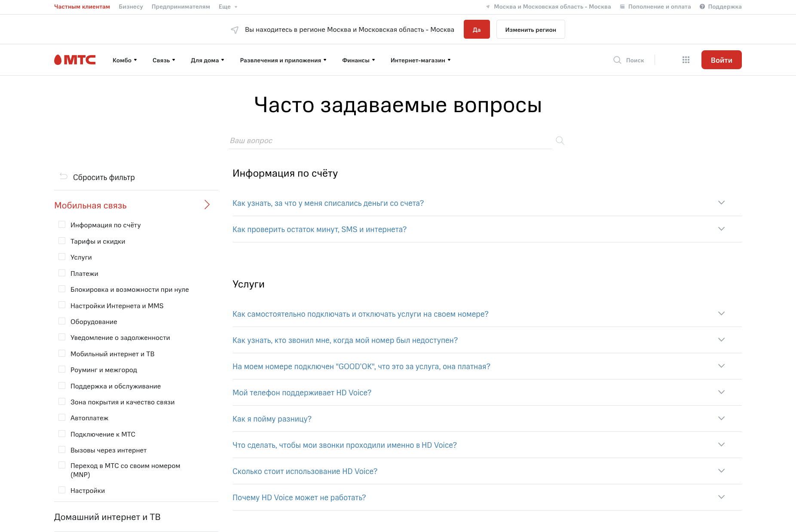Expand chevron for подключать и отключать услуги
The height and width of the screenshot is (532, 796).
point(721,313)
